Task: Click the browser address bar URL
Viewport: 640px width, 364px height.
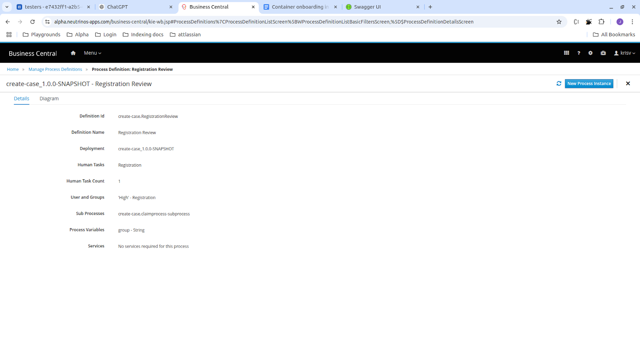Action: 264,22
